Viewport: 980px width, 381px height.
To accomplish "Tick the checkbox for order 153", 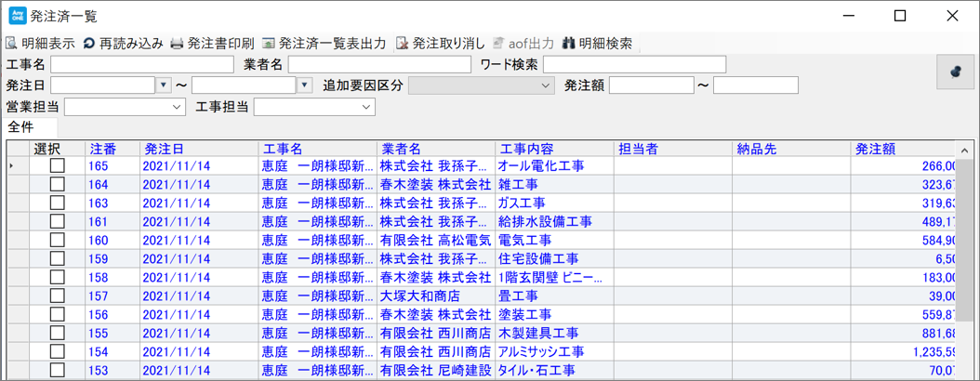I will coord(58,370).
